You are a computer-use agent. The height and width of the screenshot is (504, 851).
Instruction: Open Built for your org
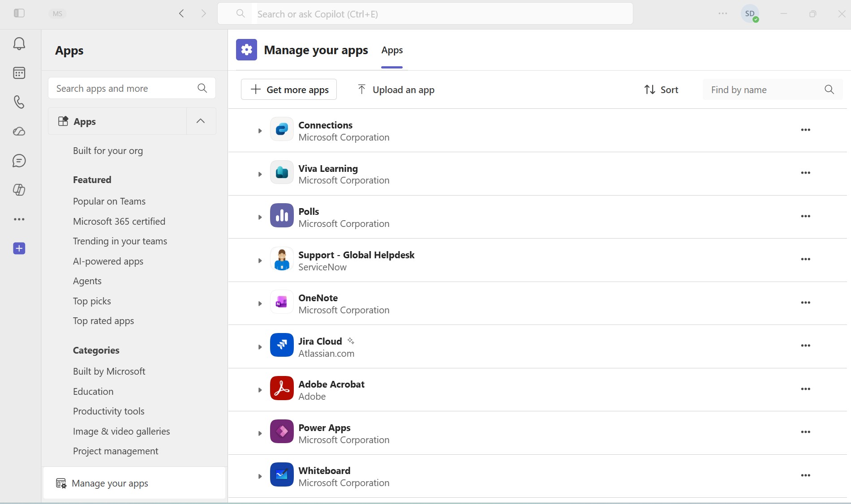(x=108, y=151)
